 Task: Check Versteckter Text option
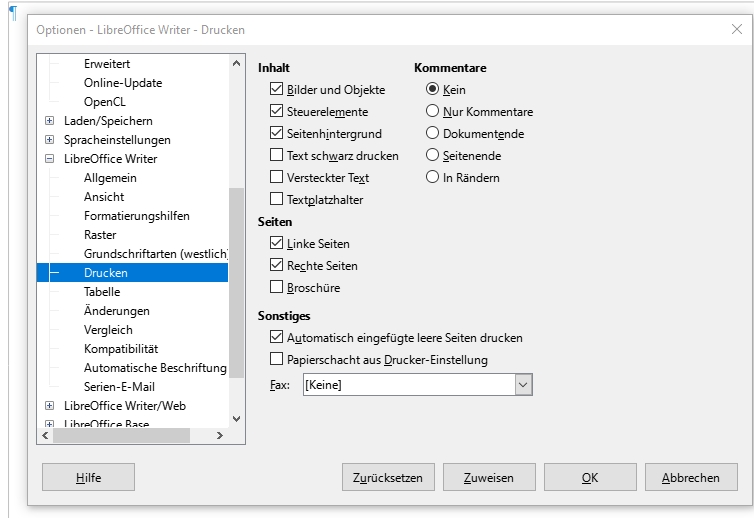(276, 177)
